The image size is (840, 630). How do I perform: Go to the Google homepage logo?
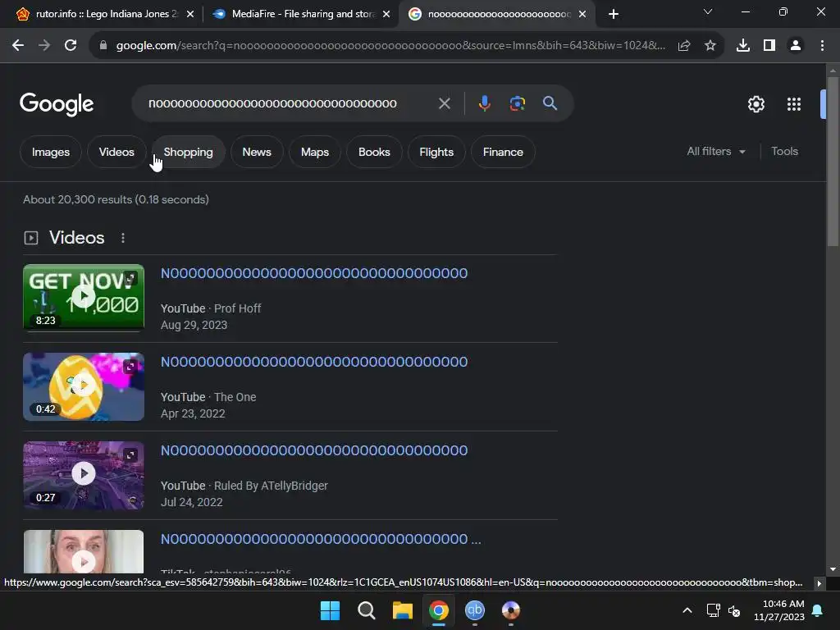click(57, 104)
